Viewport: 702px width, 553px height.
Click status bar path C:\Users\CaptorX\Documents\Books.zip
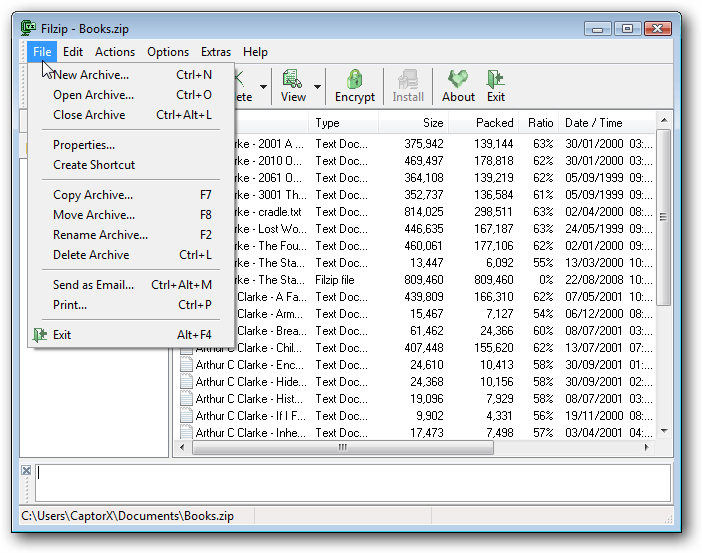[x=128, y=516]
